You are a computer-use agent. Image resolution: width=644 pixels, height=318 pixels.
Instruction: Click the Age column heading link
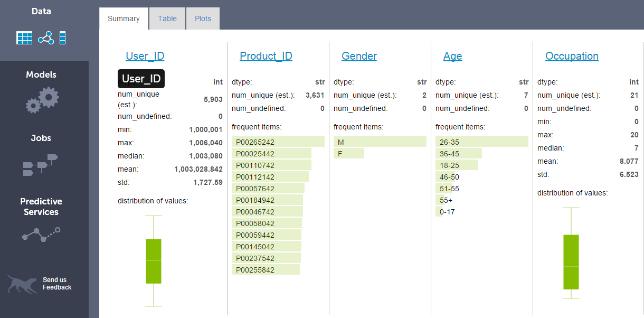coord(452,56)
